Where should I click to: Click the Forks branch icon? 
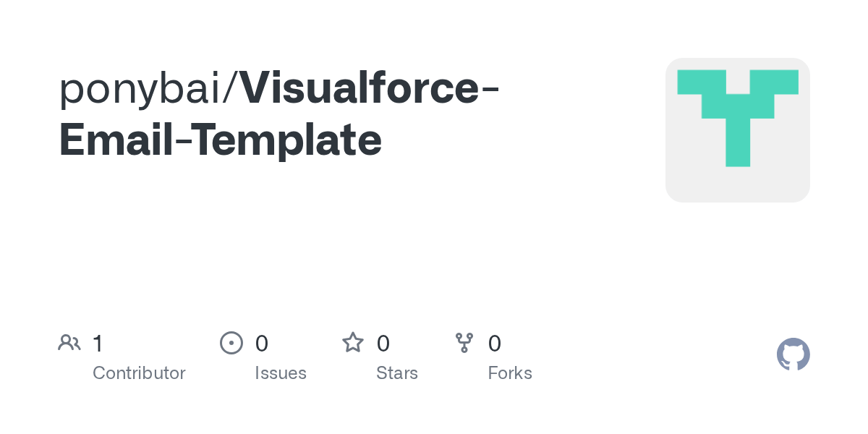pos(464,343)
